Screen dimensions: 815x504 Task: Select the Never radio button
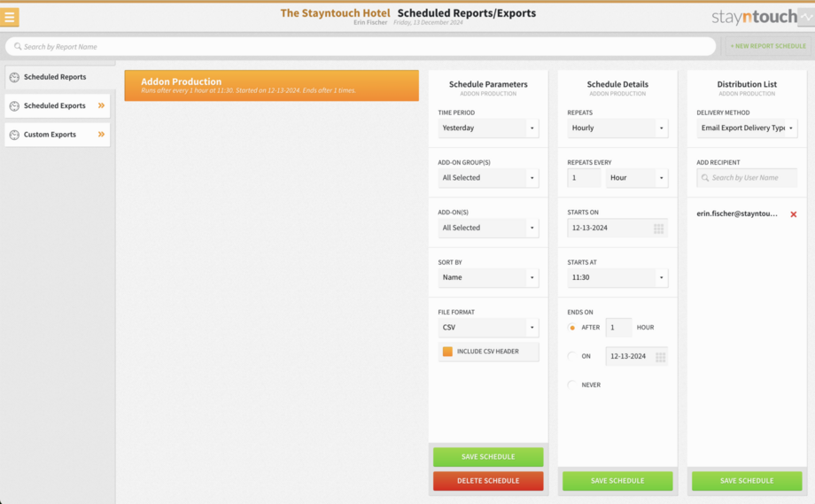point(572,385)
